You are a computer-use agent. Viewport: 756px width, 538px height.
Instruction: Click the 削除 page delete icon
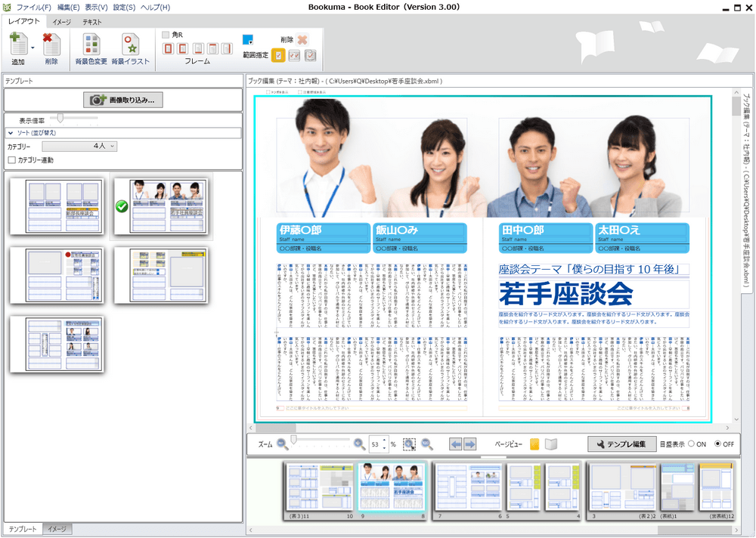tap(51, 45)
